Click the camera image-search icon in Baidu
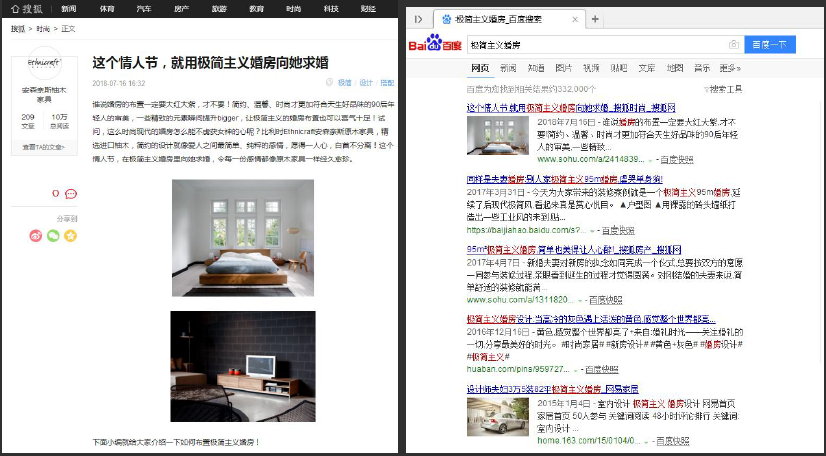Viewport: 826px width, 456px height. tap(734, 45)
